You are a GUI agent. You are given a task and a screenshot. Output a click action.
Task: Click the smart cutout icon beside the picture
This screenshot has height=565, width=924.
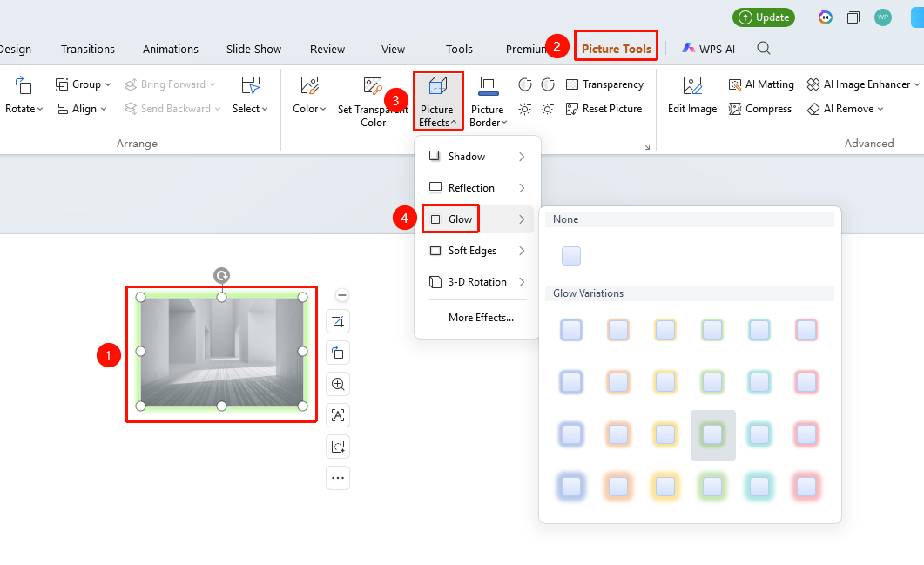coord(338,447)
